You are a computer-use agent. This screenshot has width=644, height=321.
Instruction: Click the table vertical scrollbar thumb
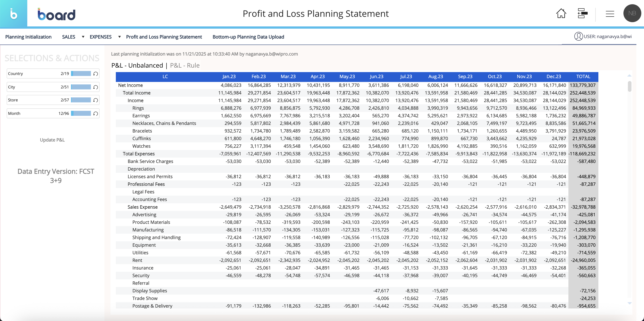[629, 86]
